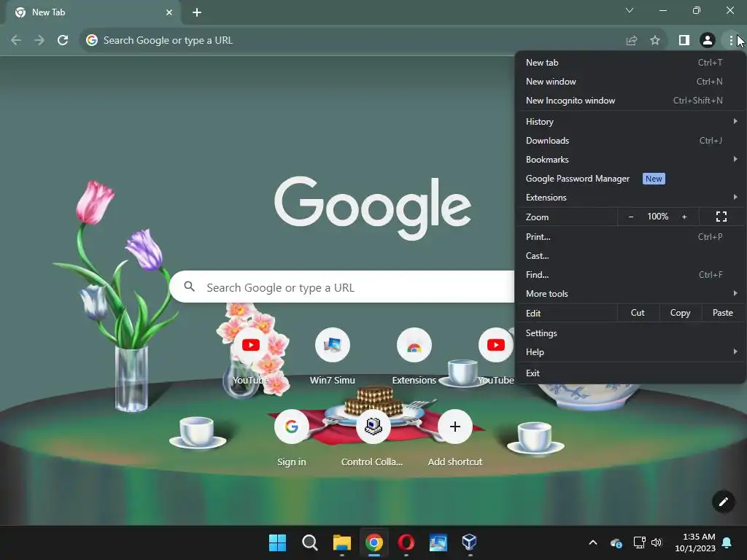Click the Google search box on page
The image size is (747, 560).
pyautogui.click(x=342, y=287)
